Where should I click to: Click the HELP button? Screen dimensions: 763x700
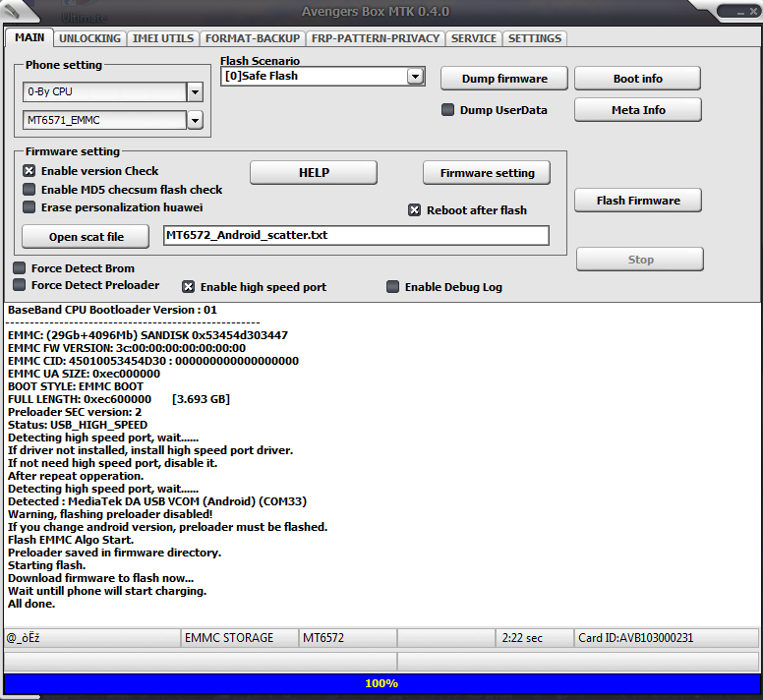click(314, 173)
